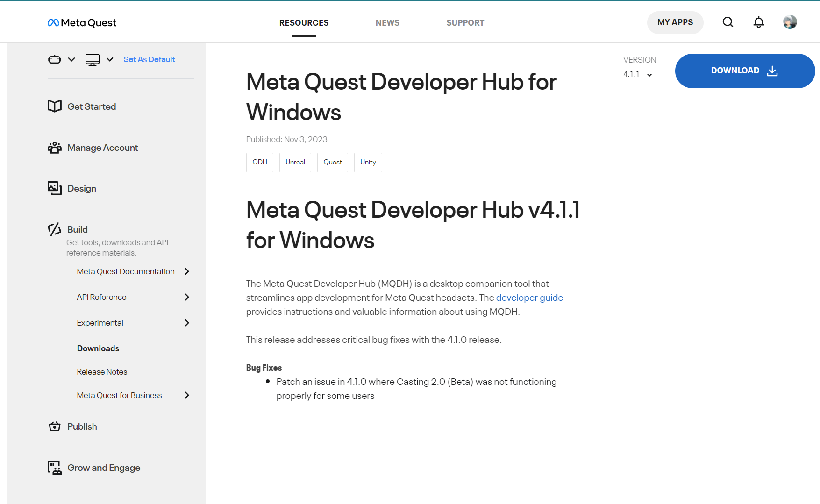Select the Unity tag filter
This screenshot has height=504, width=820.
pos(368,162)
